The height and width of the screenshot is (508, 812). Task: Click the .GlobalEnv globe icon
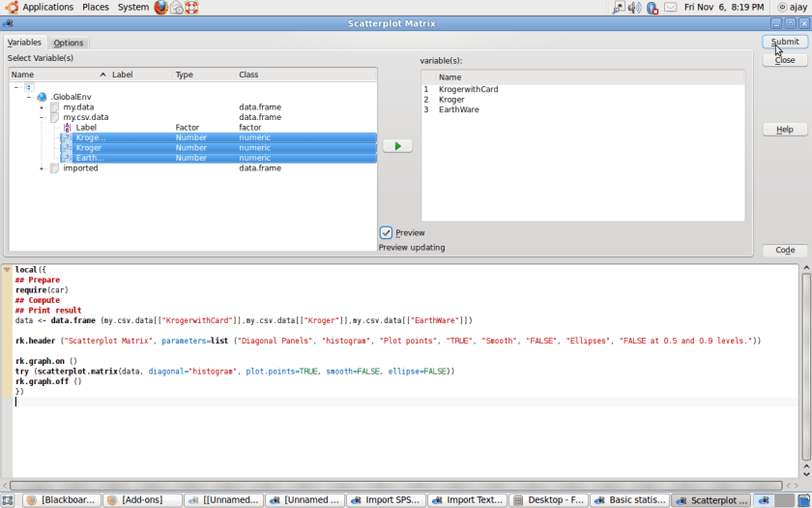(x=42, y=97)
